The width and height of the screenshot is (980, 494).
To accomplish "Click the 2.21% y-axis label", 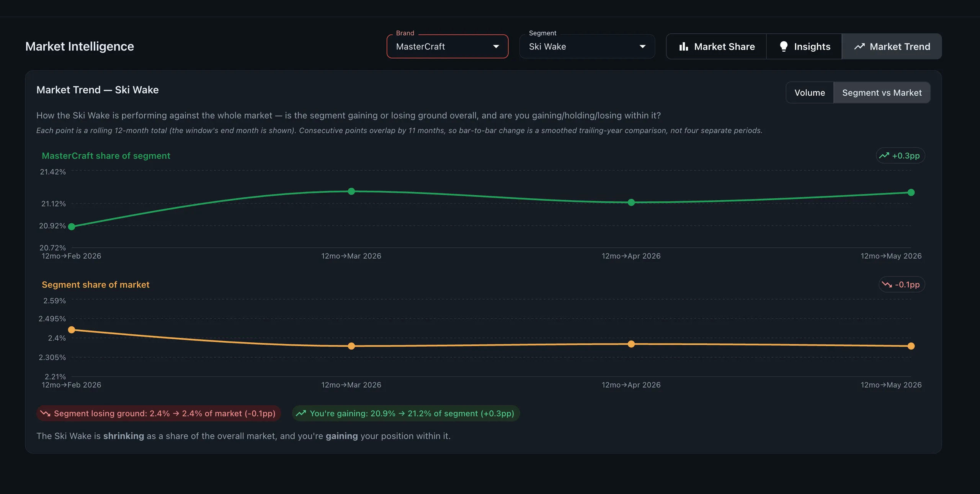I will click(x=56, y=376).
